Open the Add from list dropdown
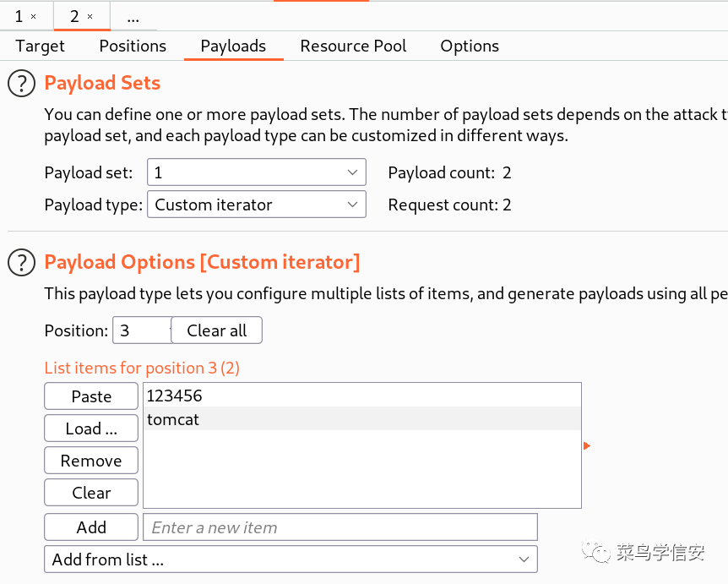Image resolution: width=728 pixels, height=584 pixels. click(291, 559)
